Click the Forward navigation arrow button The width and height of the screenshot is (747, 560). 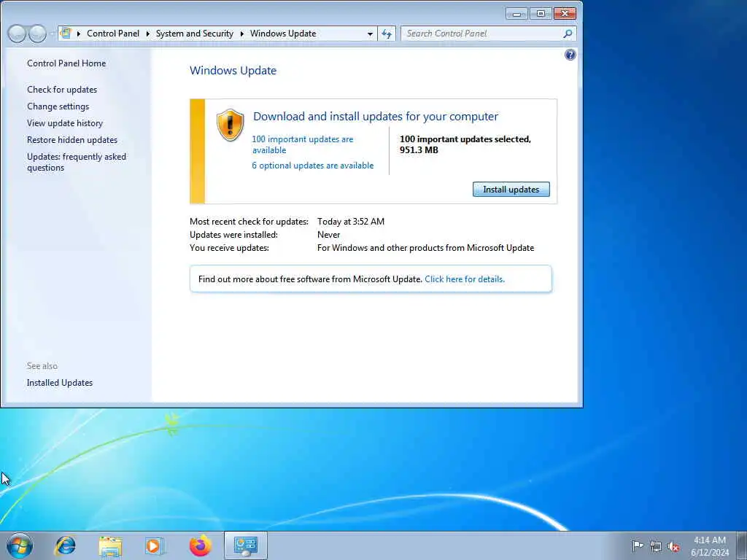coord(37,34)
